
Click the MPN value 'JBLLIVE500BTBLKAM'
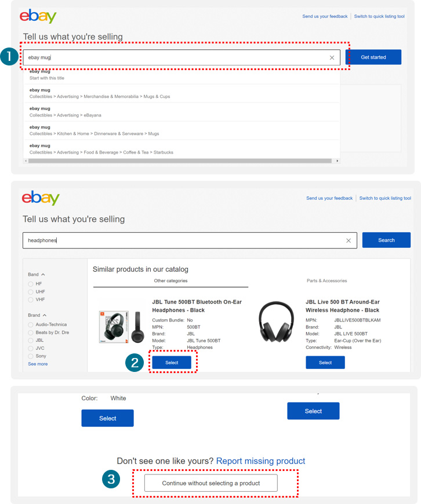(357, 320)
